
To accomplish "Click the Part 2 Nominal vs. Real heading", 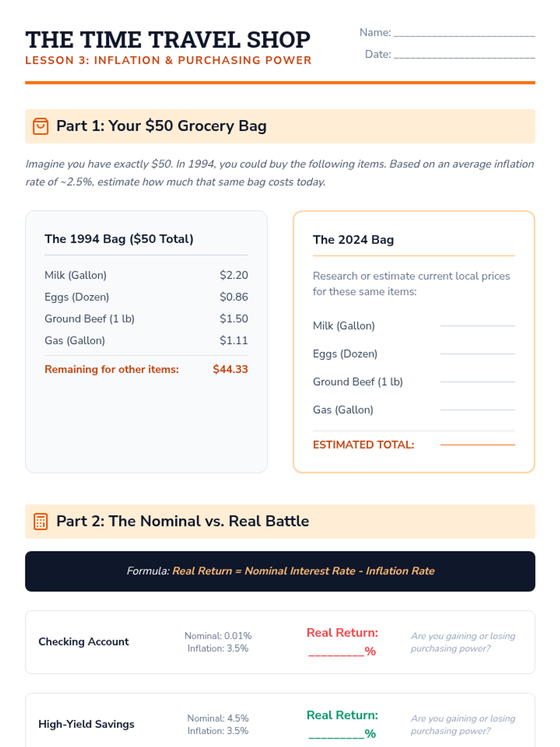I will point(182,521).
